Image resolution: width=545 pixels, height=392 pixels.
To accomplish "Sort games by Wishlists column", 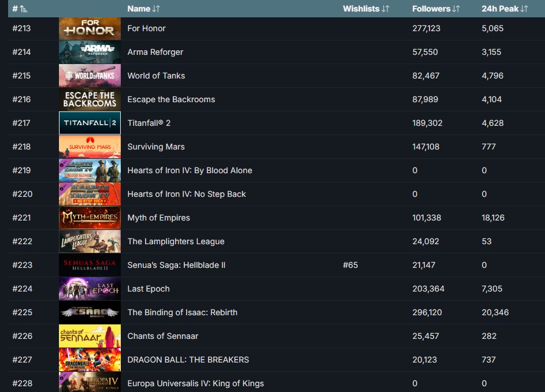I will pos(366,9).
